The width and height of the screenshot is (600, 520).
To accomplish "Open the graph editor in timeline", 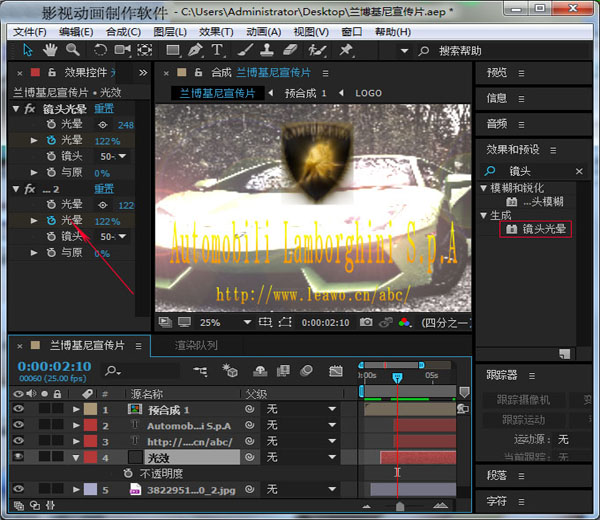I will coord(336,371).
